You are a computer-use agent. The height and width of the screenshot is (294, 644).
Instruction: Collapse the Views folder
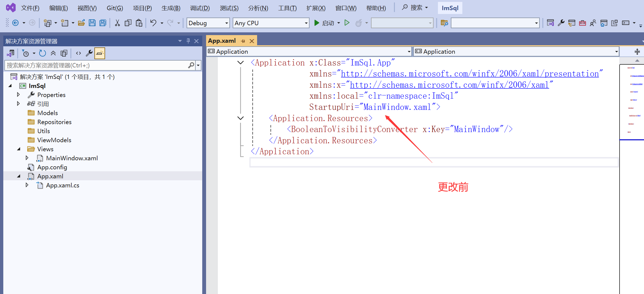tap(19, 149)
